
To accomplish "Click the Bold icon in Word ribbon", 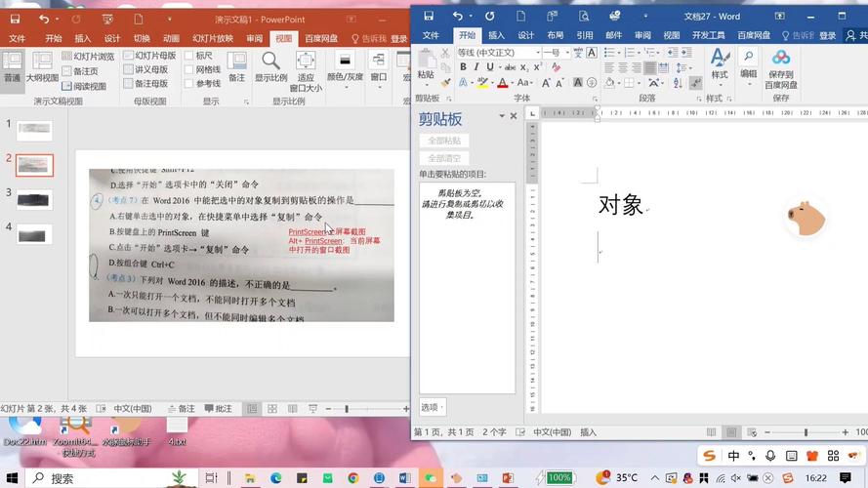I will pyautogui.click(x=463, y=67).
